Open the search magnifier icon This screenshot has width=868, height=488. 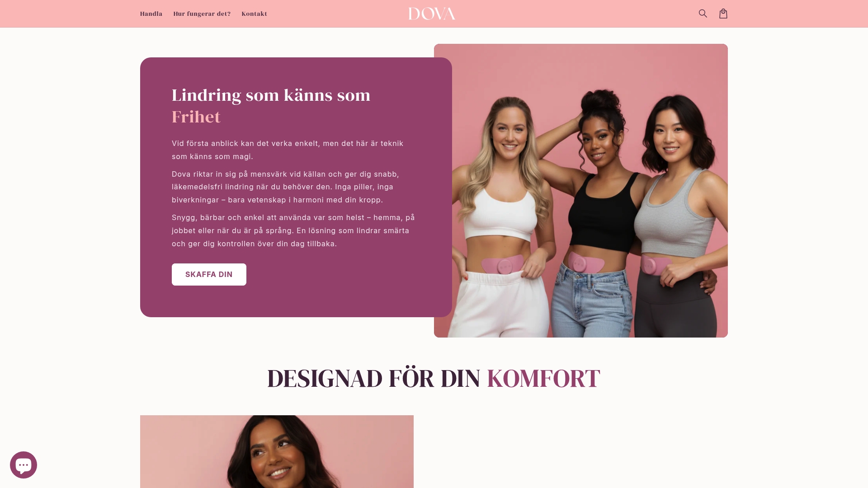(x=703, y=14)
